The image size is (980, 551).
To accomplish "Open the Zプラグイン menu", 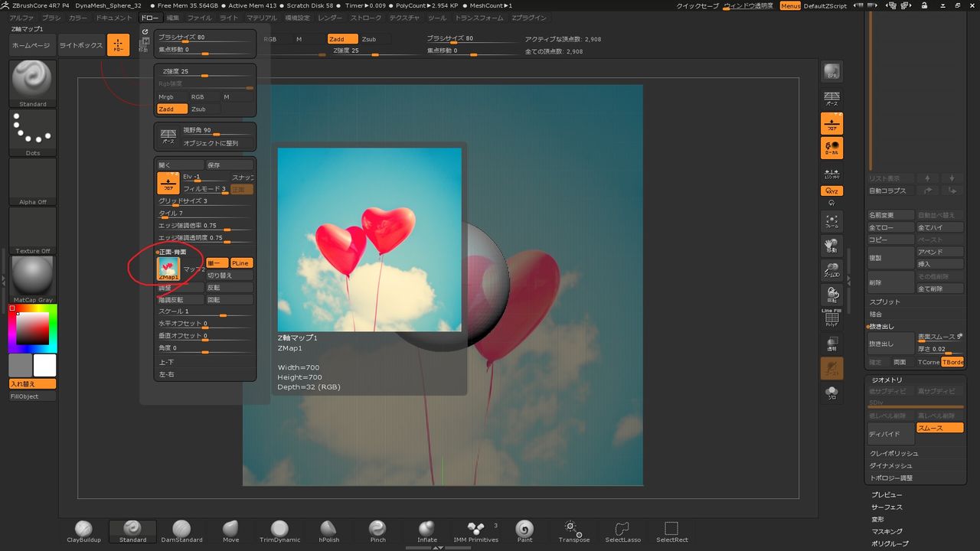I will [x=529, y=18].
